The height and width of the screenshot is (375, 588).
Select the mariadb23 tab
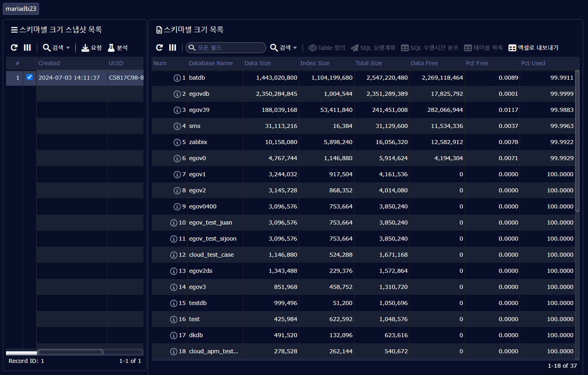tap(21, 8)
